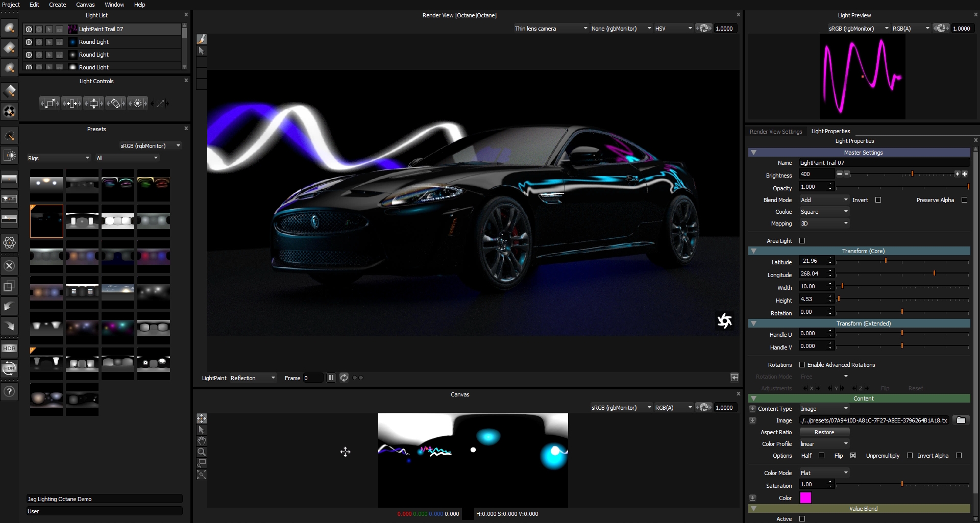The width and height of the screenshot is (980, 523).
Task: Uncheck the Invert Alpha option
Action: point(959,456)
